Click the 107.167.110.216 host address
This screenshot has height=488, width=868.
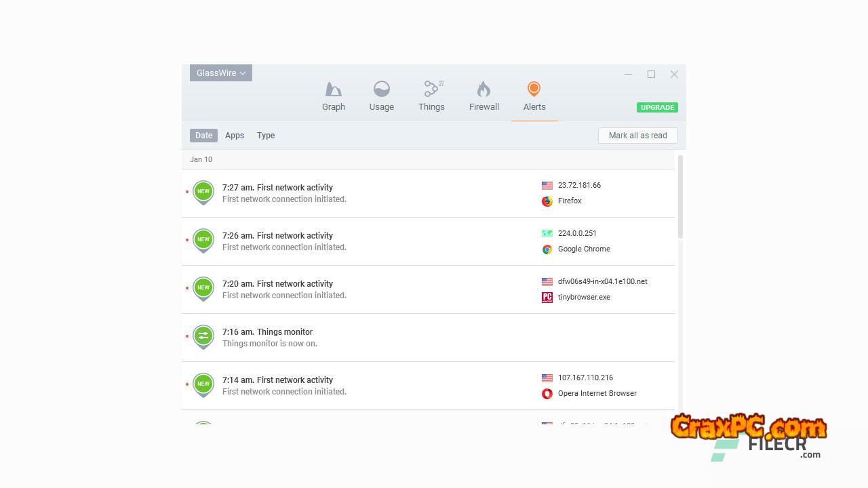pyautogui.click(x=585, y=378)
